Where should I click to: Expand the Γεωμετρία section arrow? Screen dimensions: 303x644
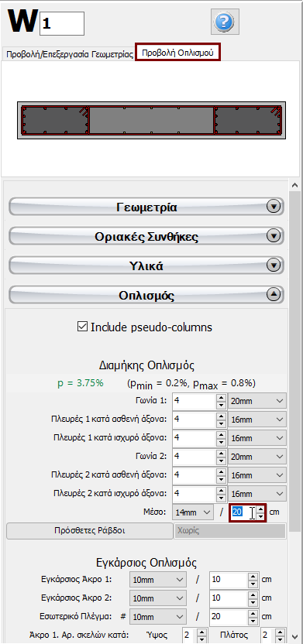pos(274,206)
